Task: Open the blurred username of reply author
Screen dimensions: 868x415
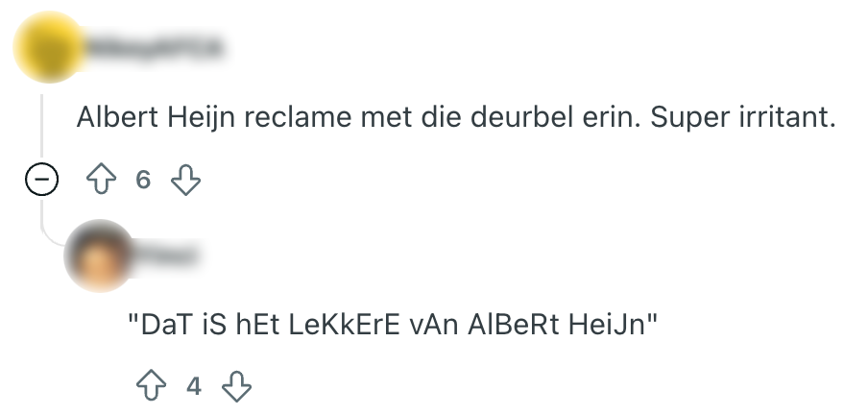Action: (175, 256)
